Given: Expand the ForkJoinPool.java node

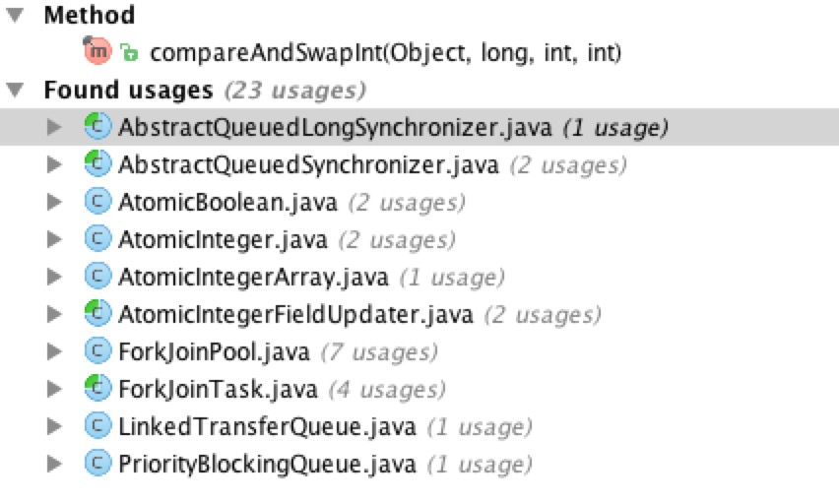Looking at the screenshot, I should 54,351.
